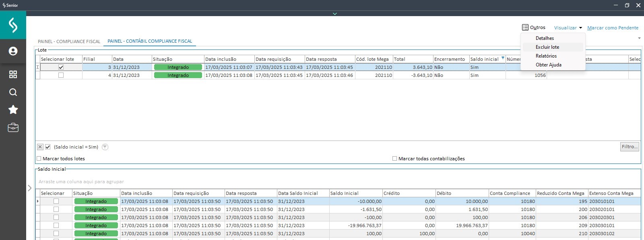Screen dimensions: 644x240
Task: Click the search magnifier sidebar icon
Action: click(x=13, y=92)
